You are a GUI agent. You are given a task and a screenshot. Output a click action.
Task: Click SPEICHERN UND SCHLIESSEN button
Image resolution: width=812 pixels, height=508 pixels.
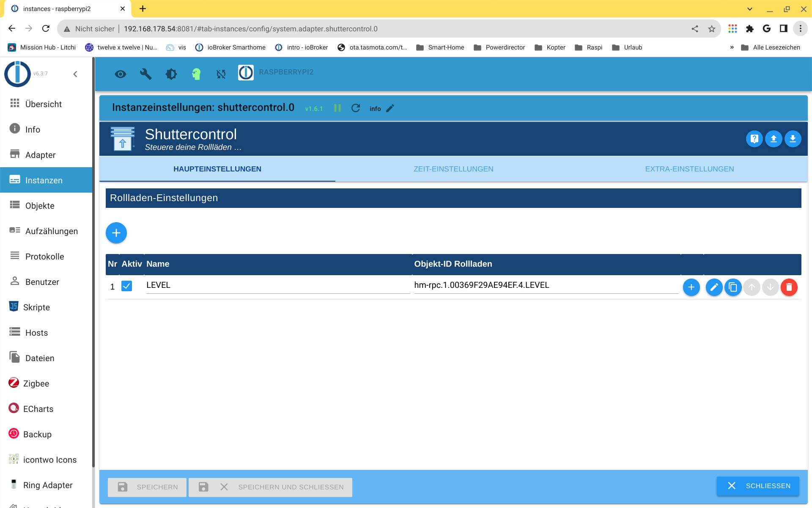point(270,487)
